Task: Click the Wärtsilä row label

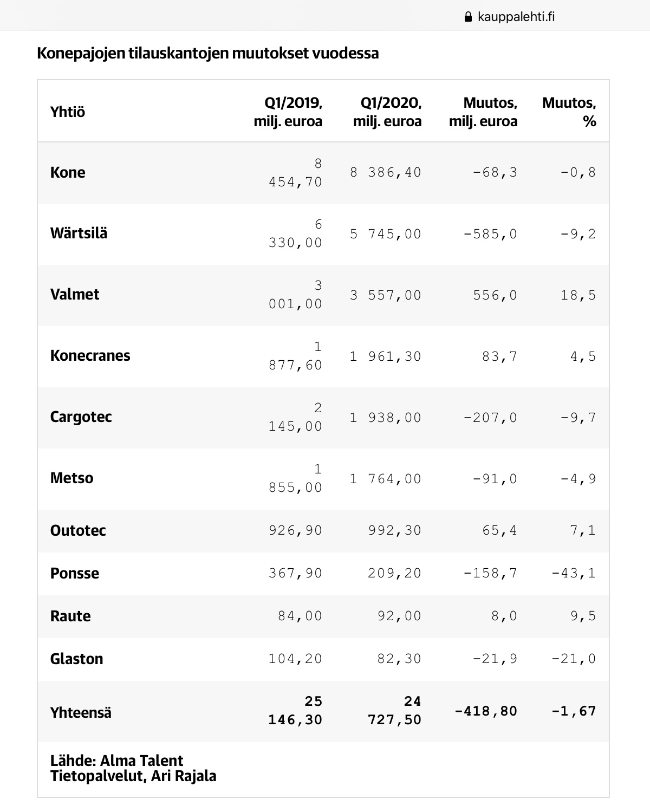Action: pyautogui.click(x=79, y=233)
